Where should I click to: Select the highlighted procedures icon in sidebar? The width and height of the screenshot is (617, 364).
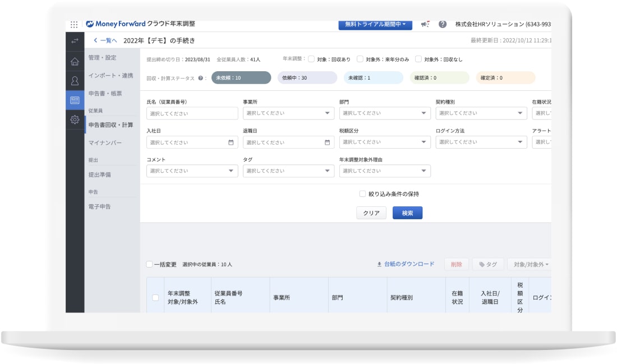click(75, 100)
